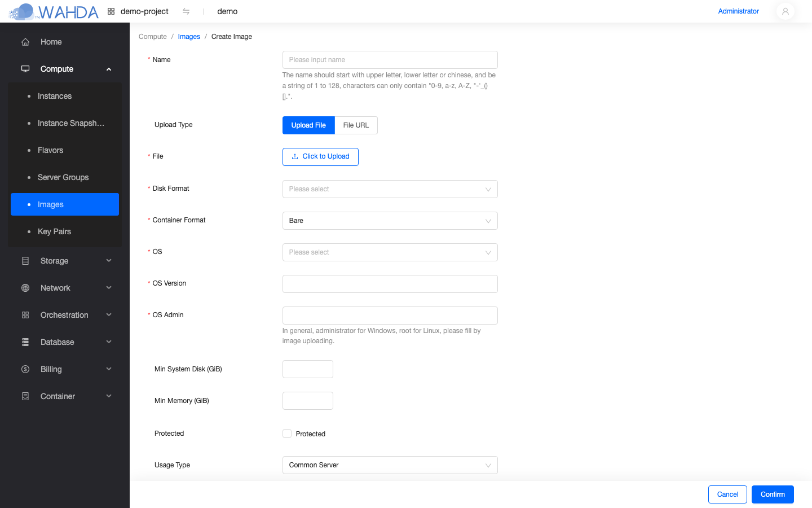Open the Disk Format dropdown
This screenshot has width=812, height=508.
pos(390,189)
